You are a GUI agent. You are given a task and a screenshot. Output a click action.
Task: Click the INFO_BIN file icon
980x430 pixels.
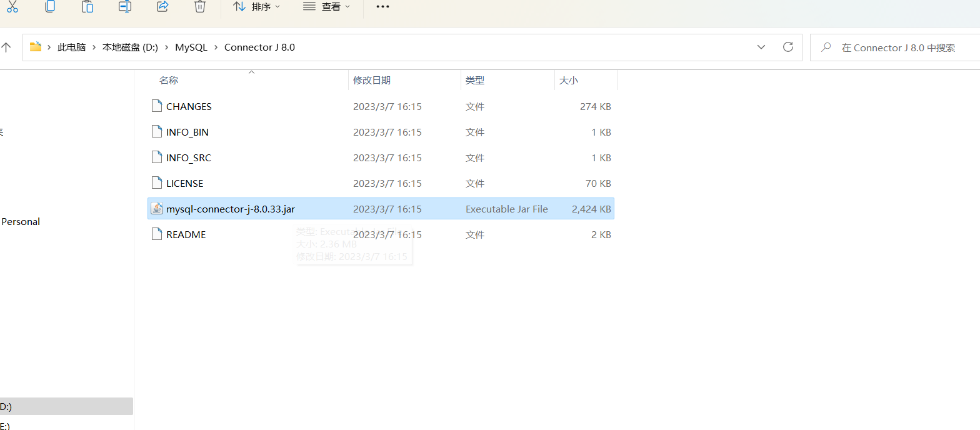[x=156, y=132]
